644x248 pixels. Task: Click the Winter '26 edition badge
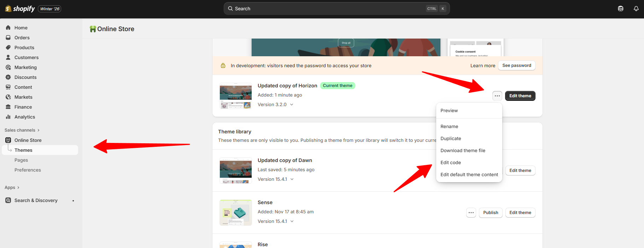[x=49, y=9]
